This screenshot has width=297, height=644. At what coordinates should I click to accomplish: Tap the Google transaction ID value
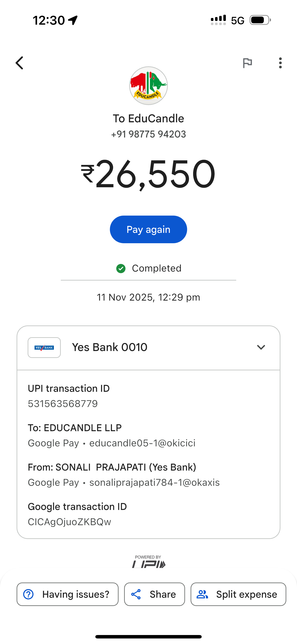point(70,522)
